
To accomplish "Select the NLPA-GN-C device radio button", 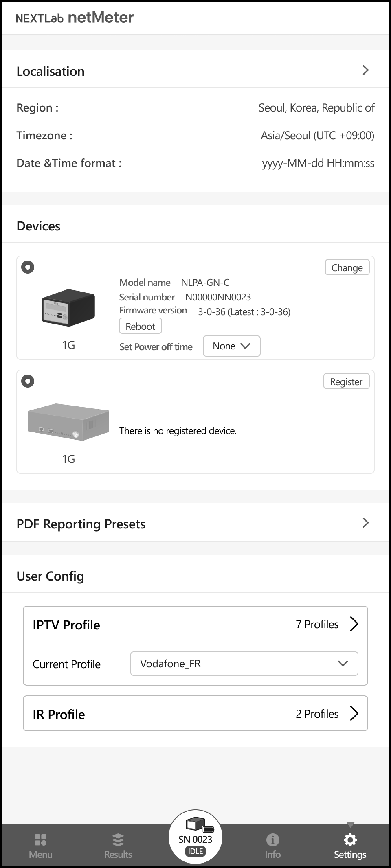I will tap(28, 267).
